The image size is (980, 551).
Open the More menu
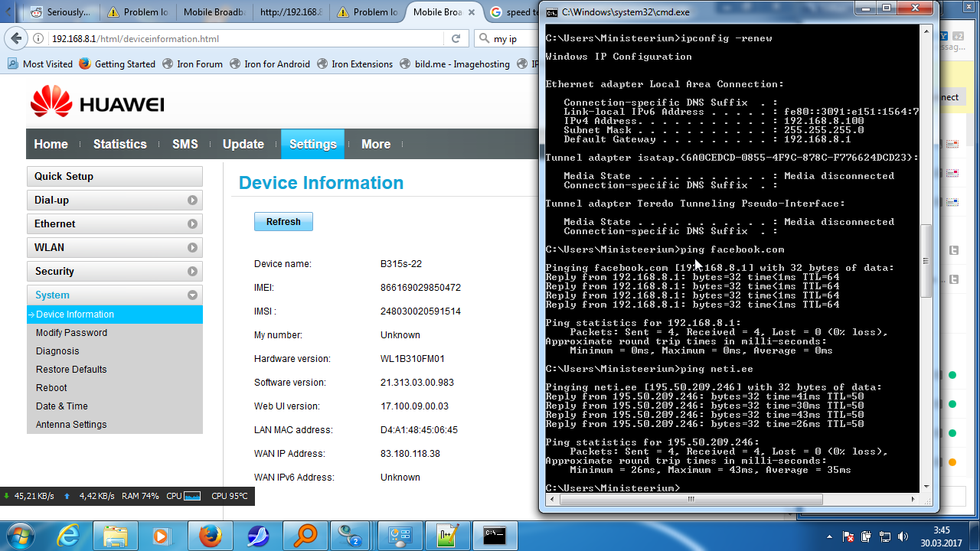click(x=376, y=144)
